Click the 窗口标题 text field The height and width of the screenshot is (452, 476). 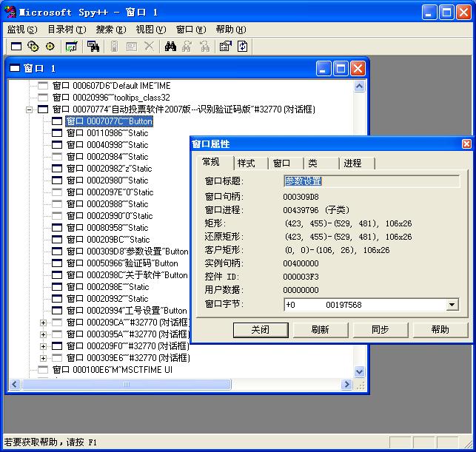[372, 181]
